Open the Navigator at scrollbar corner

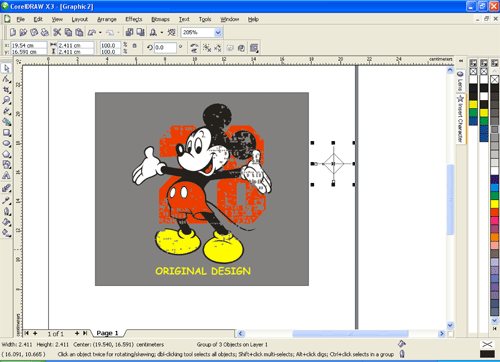(450, 333)
